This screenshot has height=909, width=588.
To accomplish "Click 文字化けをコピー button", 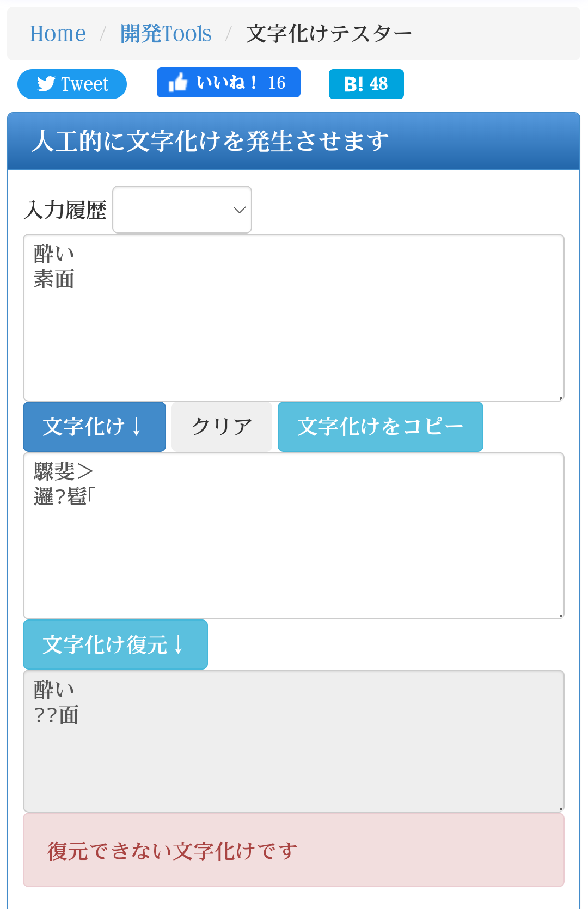I will (x=380, y=427).
